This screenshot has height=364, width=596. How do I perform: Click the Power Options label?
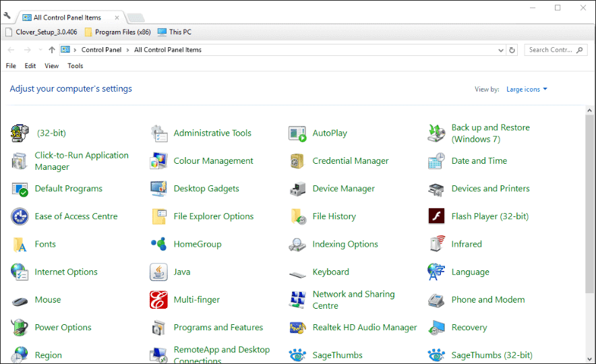[x=63, y=328]
